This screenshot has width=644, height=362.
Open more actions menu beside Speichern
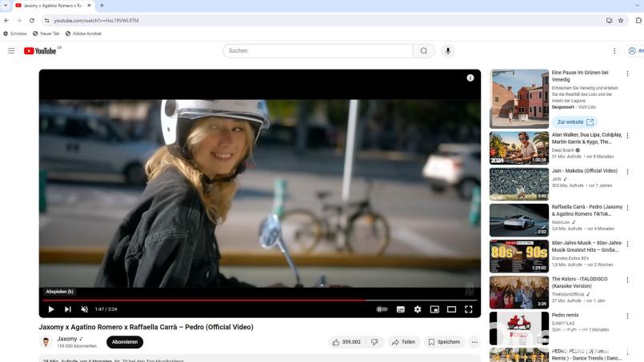[x=474, y=342]
